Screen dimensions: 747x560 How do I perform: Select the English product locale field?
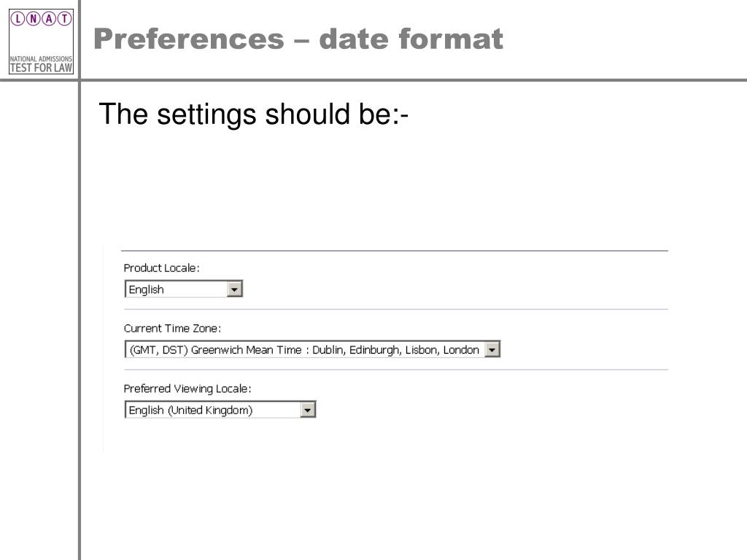pos(183,289)
